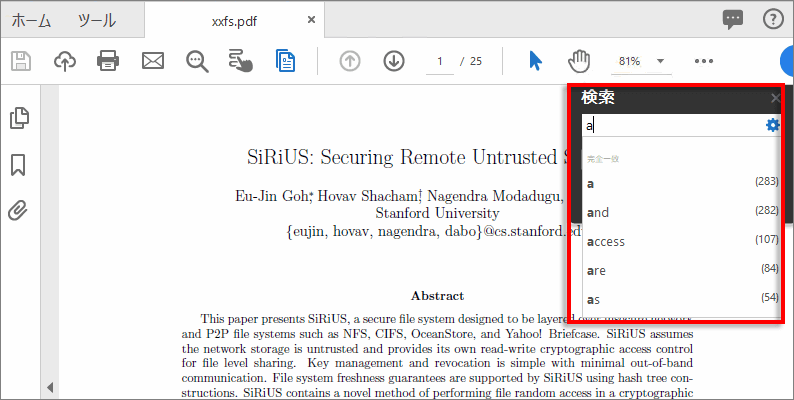
Task: Go to next page down arrow
Action: point(393,61)
